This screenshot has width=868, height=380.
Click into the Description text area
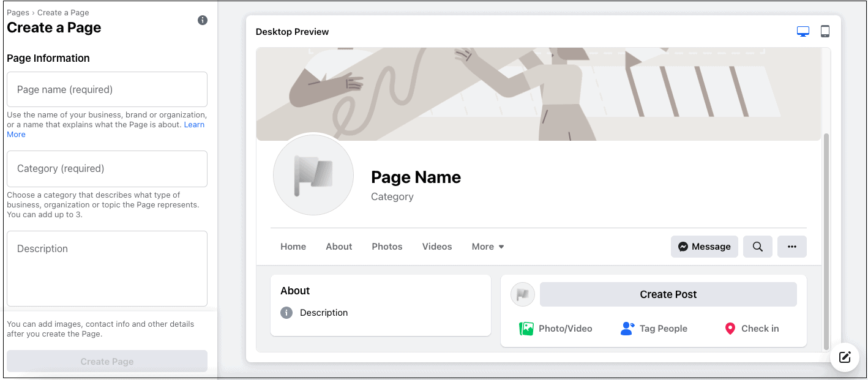pos(107,269)
